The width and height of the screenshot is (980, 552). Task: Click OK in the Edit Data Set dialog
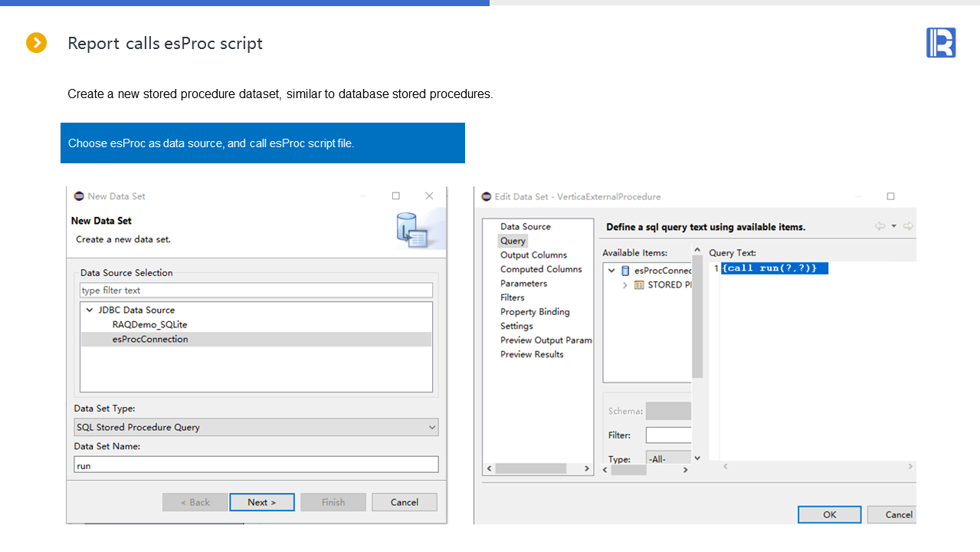coord(829,514)
